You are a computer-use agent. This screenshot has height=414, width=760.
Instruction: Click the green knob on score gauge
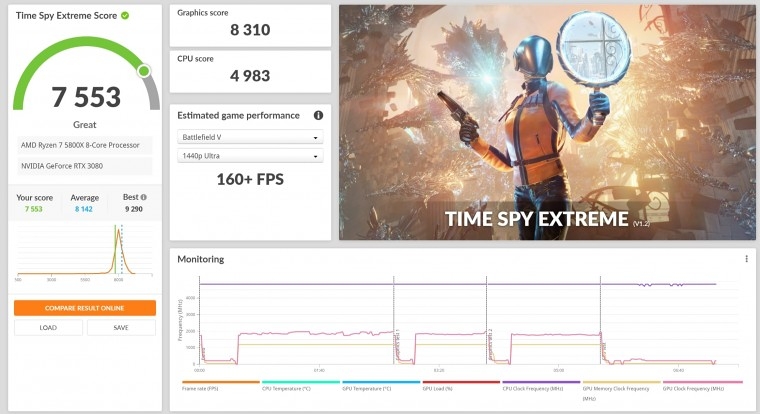click(x=143, y=71)
